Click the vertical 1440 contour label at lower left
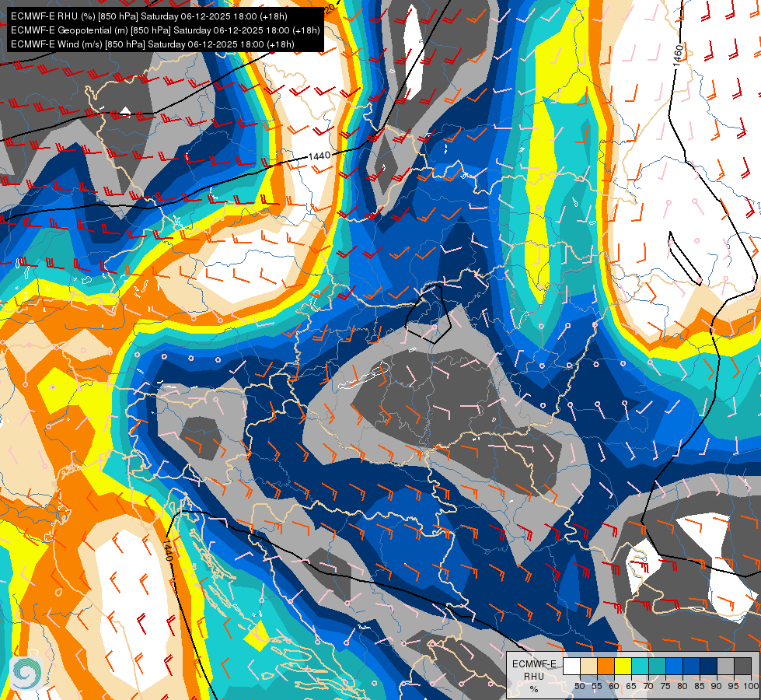Screen dimensions: 761x700 [x=167, y=550]
